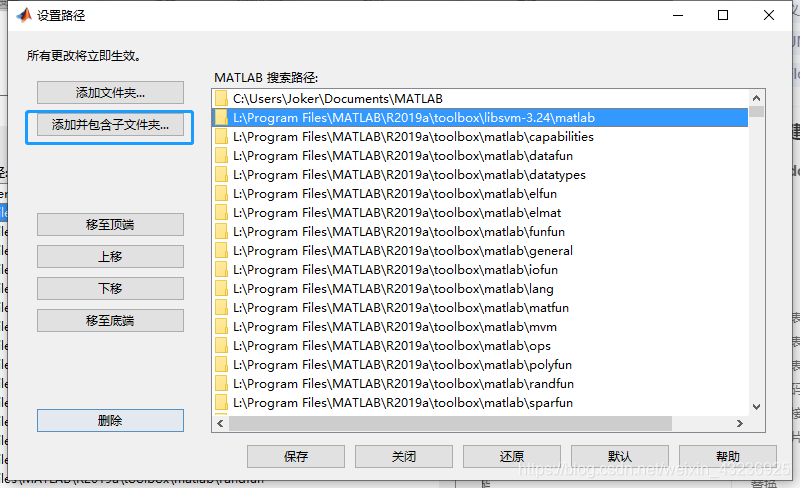This screenshot has width=800, height=488.
Task: Click folder icon beside Documents\MATLAB path
Action: [221, 99]
